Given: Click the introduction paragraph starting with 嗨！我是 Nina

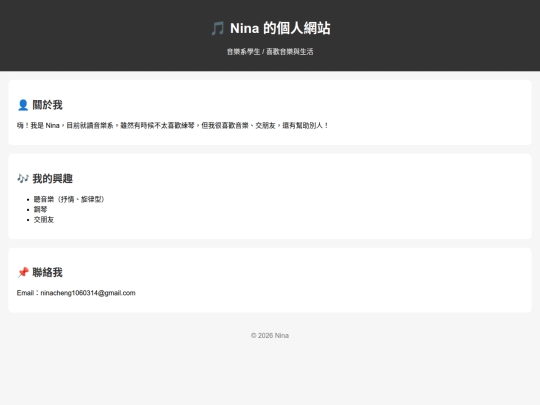Looking at the screenshot, I should coord(173,125).
